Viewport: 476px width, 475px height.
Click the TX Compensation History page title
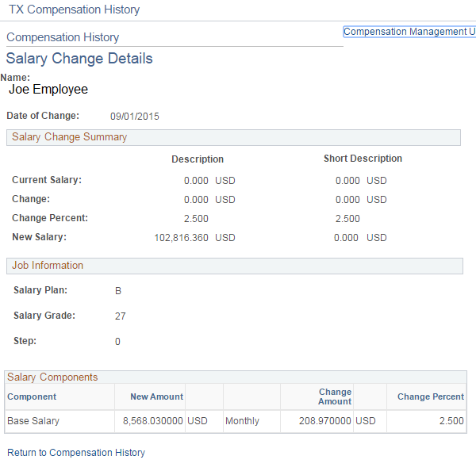(74, 10)
